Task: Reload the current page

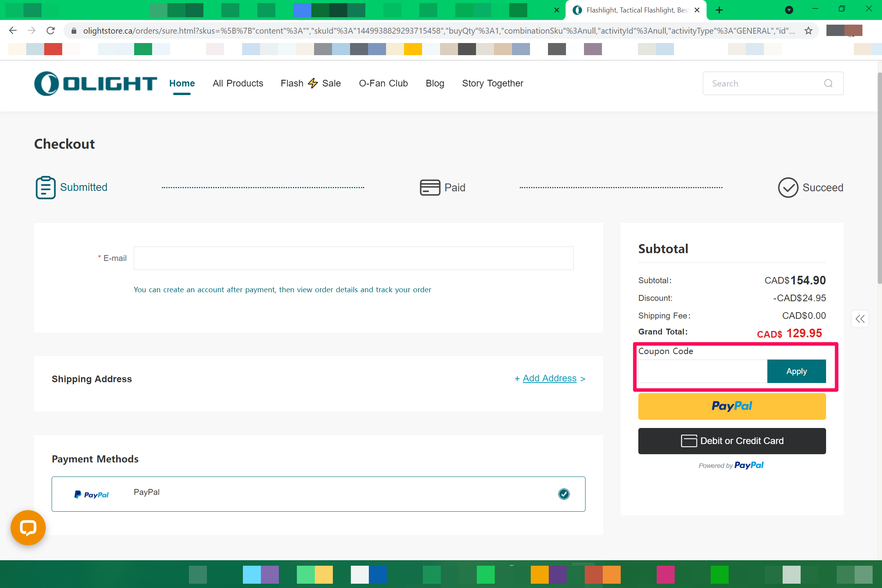Action: pyautogui.click(x=50, y=31)
